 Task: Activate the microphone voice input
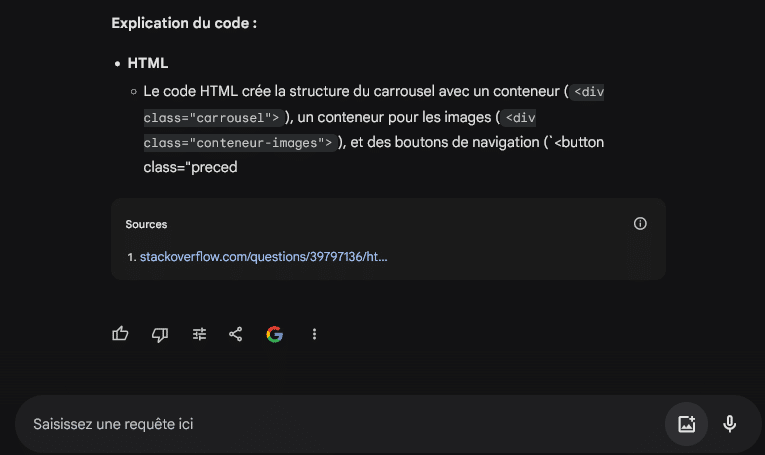pyautogui.click(x=729, y=424)
